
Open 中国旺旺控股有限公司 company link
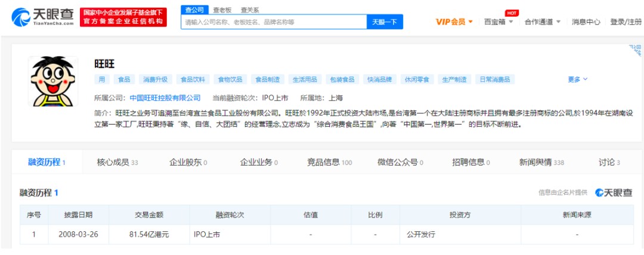pyautogui.click(x=165, y=98)
